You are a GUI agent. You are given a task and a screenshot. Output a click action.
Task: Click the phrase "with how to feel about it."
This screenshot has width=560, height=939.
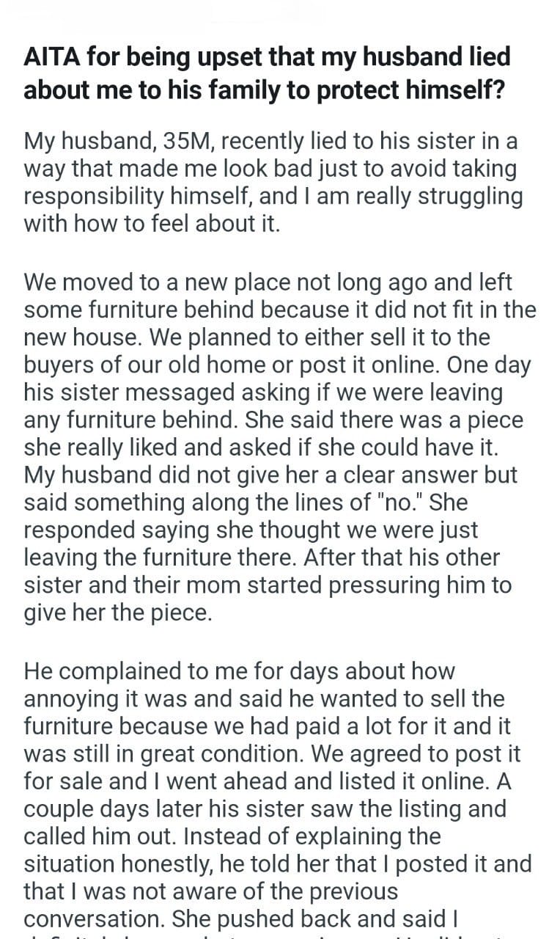tap(152, 224)
